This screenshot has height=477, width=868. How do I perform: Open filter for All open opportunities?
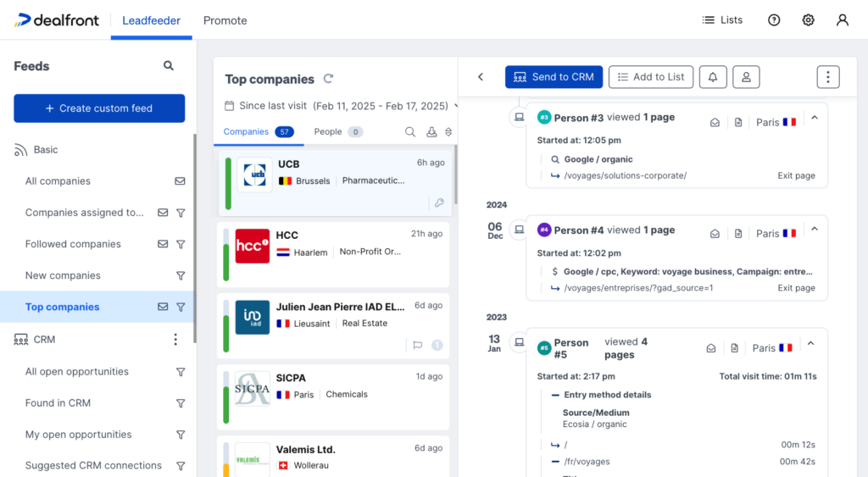181,372
